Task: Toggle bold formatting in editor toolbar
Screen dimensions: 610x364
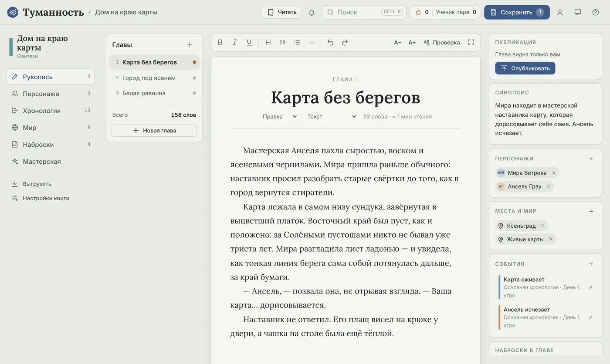Action: [220, 42]
